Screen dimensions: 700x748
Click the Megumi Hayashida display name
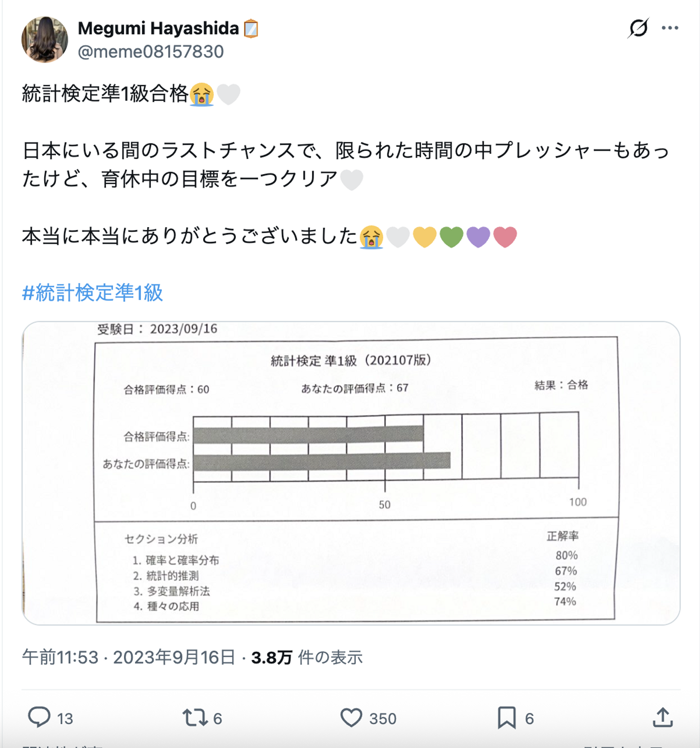tap(158, 28)
